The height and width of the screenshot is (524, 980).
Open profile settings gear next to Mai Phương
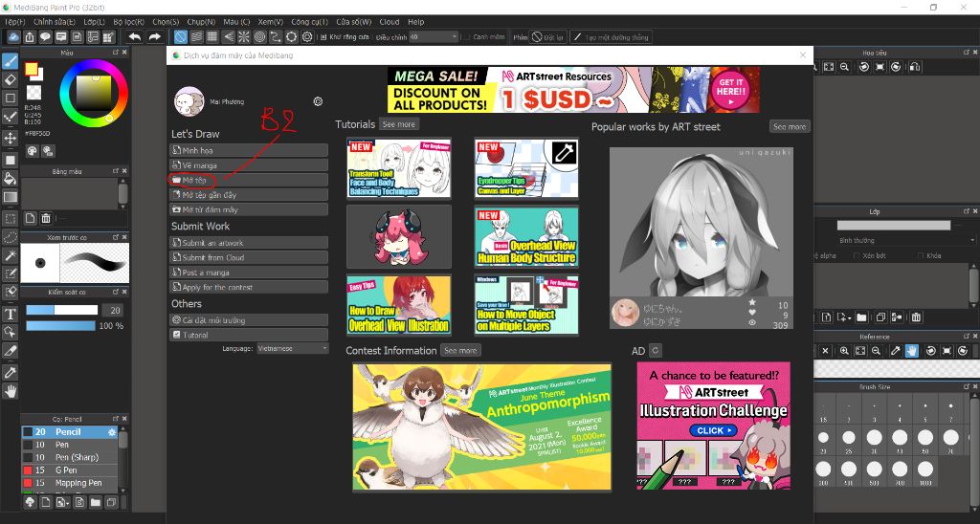point(318,101)
